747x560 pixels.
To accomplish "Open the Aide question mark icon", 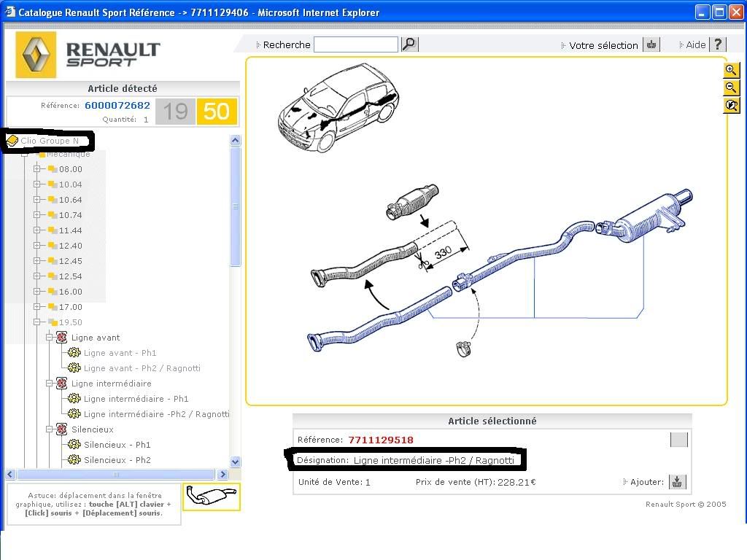I will (718, 44).
